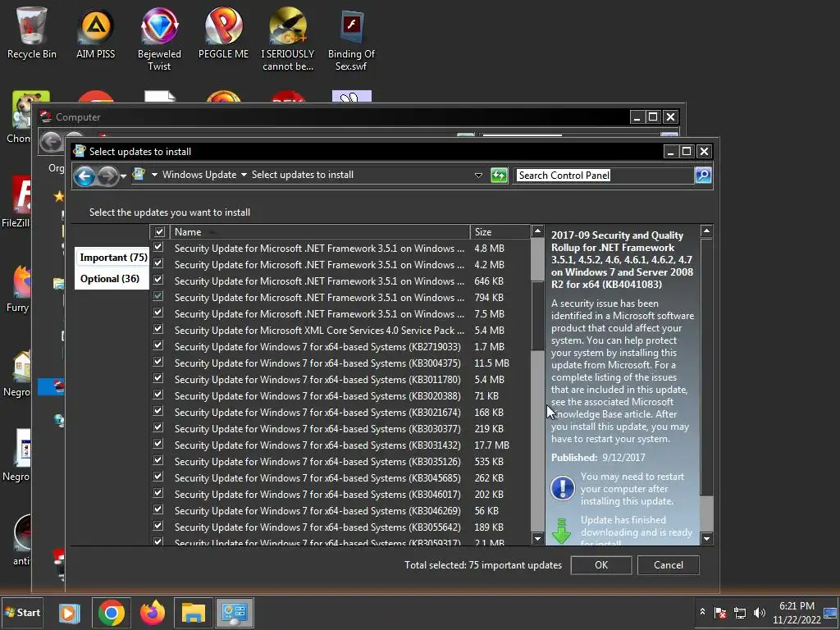Show hidden tray icons arrow
This screenshot has width=840, height=630.
702,612
